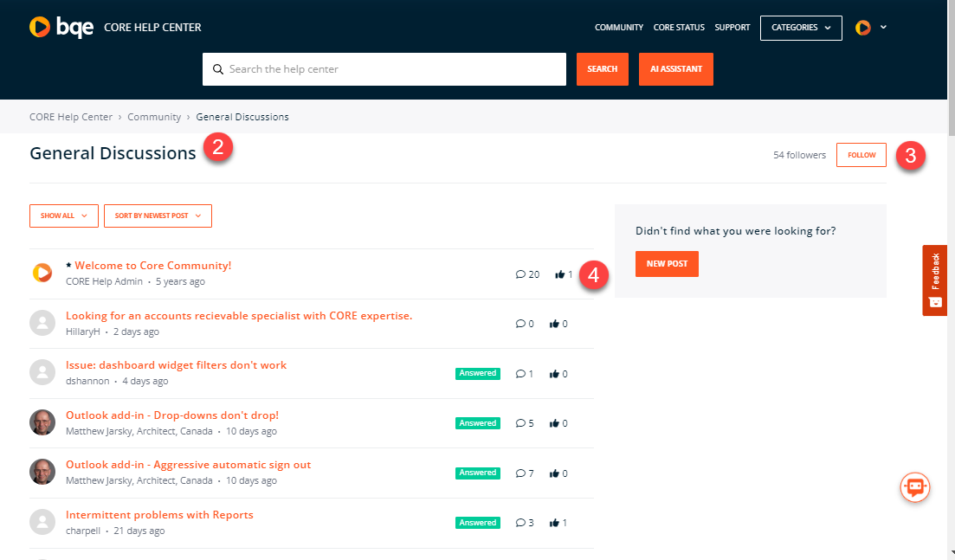This screenshot has width=955, height=560.
Task: Go to CORE Help Center breadcrumb
Action: (x=71, y=117)
